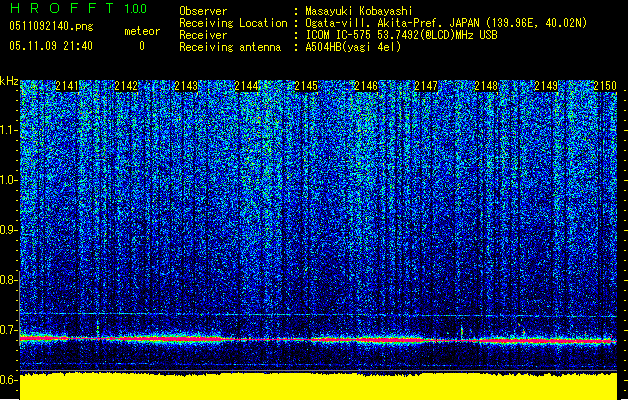Click antenna value A504HB(yagi 4el)
The height and width of the screenshot is (400, 629).
pyautogui.click(x=353, y=47)
